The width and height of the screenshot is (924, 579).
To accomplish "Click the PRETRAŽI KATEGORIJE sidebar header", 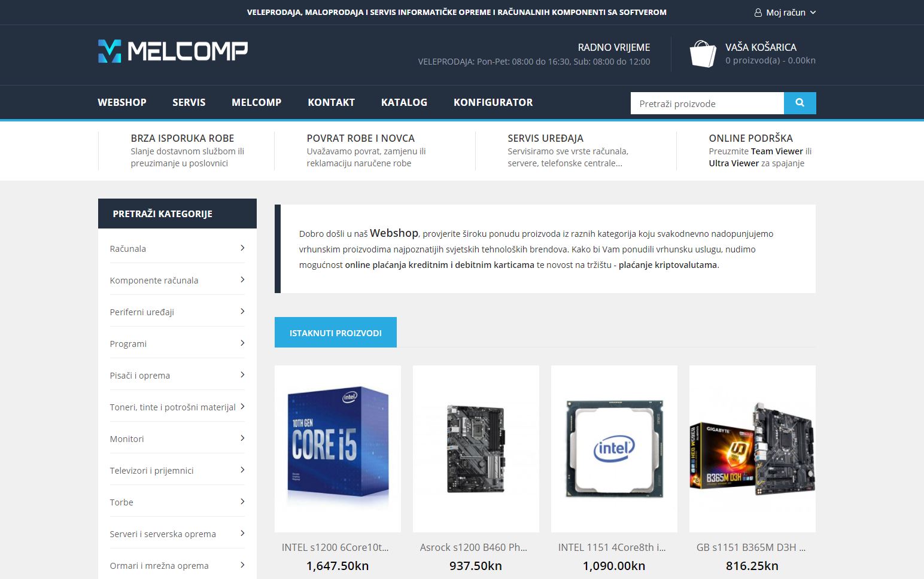I will [177, 214].
